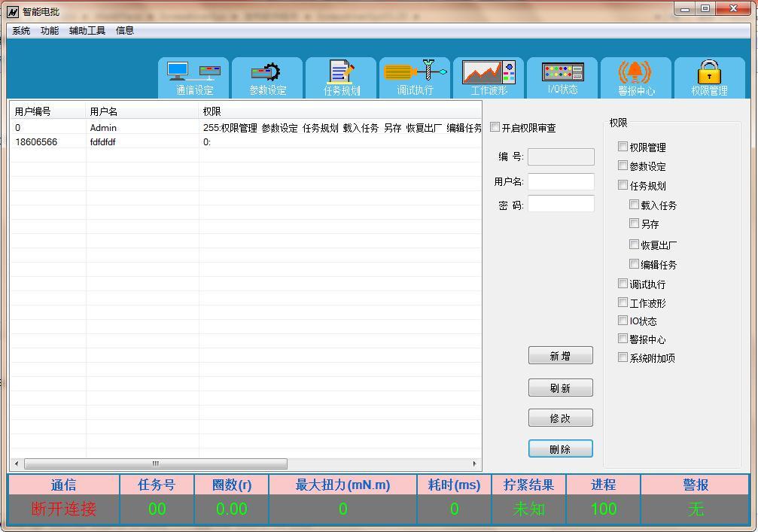Click the scrollbar left arrow
The image size is (758, 532).
[x=17, y=464]
